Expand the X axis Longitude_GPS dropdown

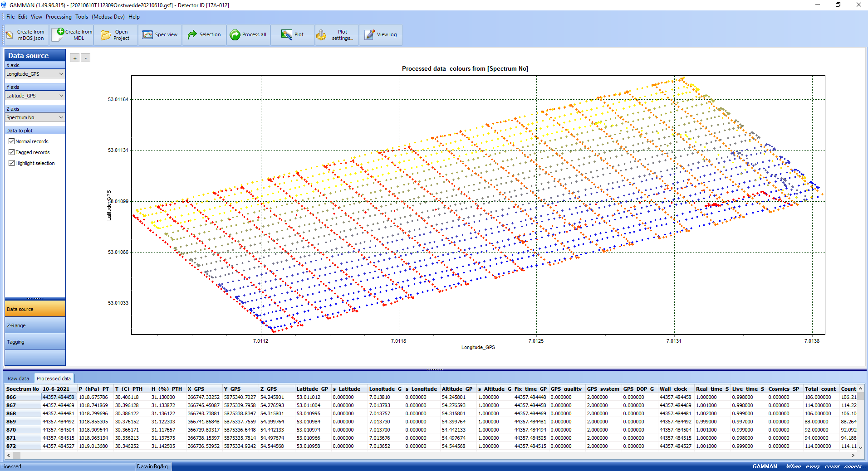[x=61, y=74]
